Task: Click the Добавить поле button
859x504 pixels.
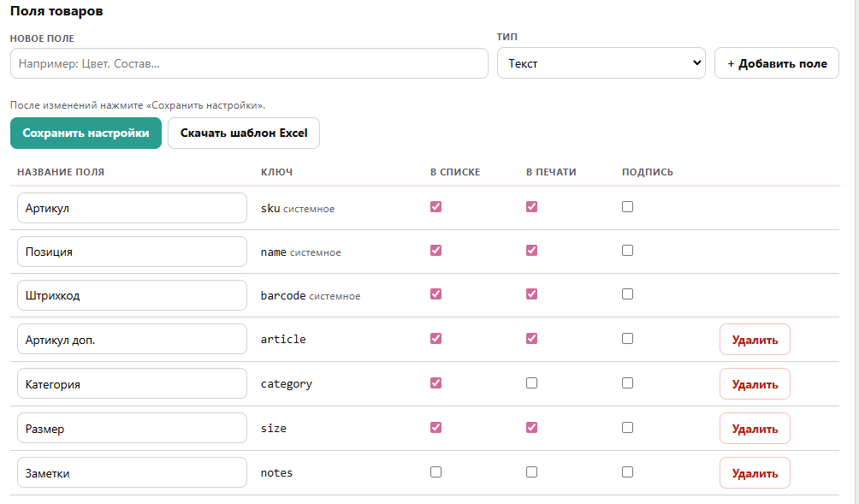Action: [x=777, y=63]
